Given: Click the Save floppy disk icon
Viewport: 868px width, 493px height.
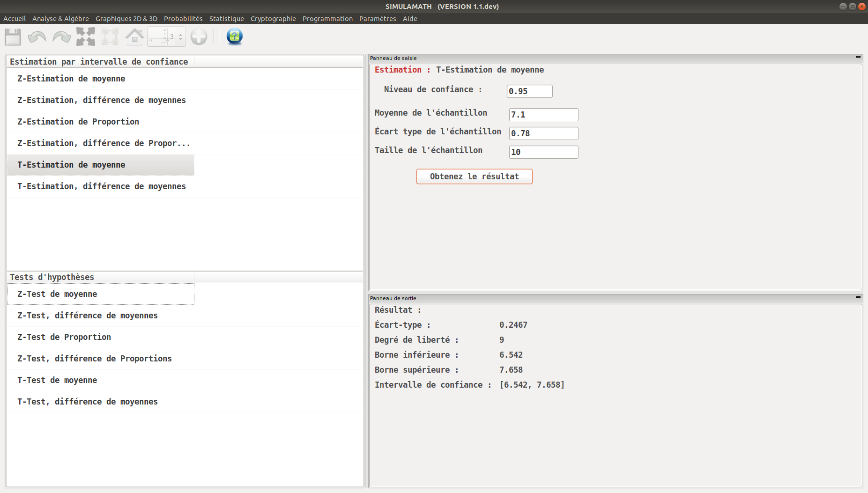Looking at the screenshot, I should [13, 37].
